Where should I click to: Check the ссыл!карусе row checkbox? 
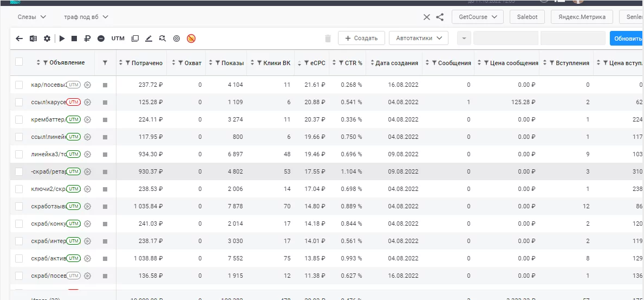(19, 102)
